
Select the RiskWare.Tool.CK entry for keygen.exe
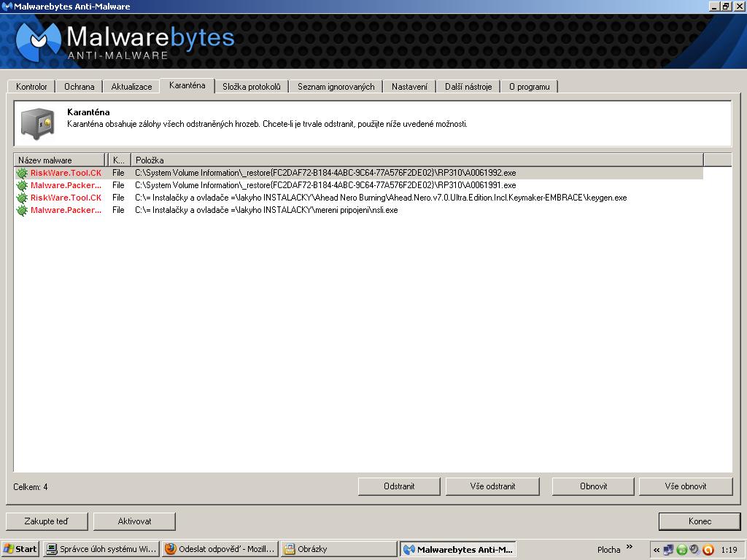coord(66,198)
